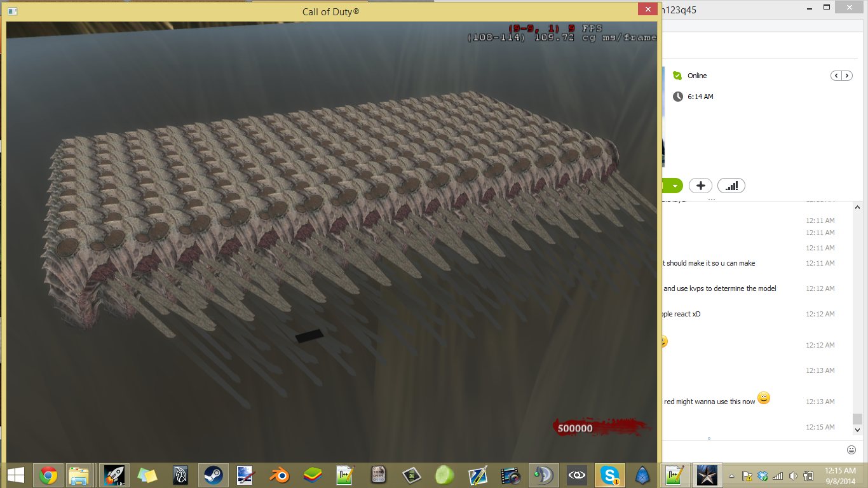The height and width of the screenshot is (488, 868).
Task: Click Skype chat scrollbar down arrow
Action: (857, 430)
